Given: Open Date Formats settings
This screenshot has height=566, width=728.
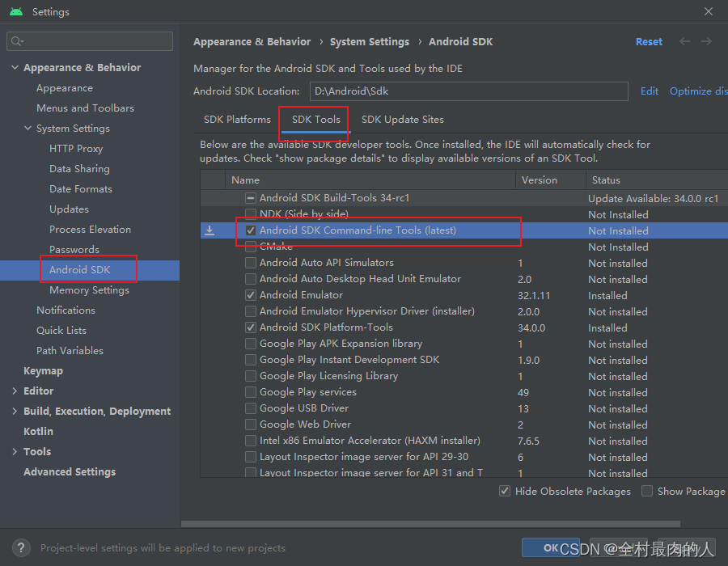Looking at the screenshot, I should pyautogui.click(x=81, y=189).
